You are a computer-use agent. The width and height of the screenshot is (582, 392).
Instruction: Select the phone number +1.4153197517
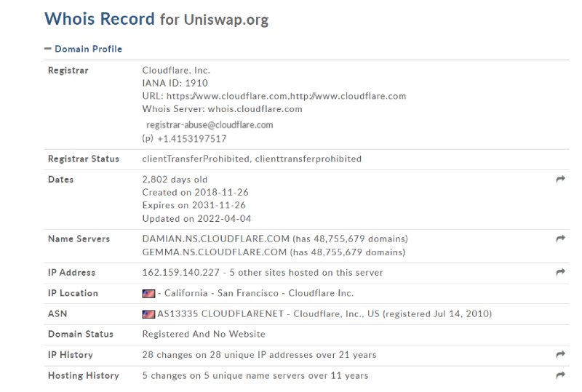pos(192,139)
